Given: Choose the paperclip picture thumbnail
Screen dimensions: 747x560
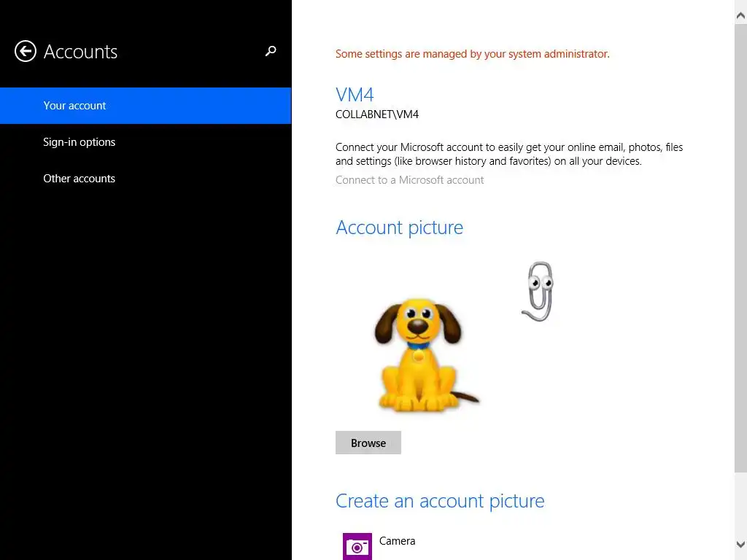Looking at the screenshot, I should [538, 292].
